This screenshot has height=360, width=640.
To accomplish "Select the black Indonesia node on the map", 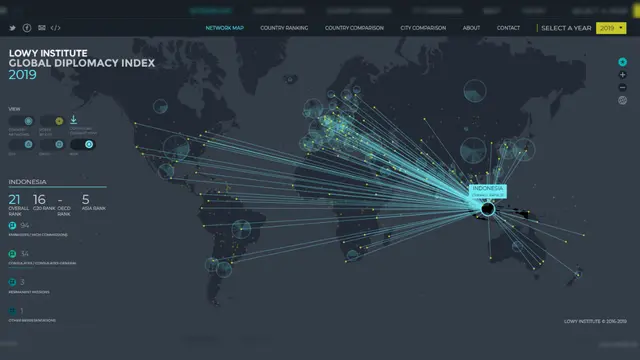I will pyautogui.click(x=488, y=209).
